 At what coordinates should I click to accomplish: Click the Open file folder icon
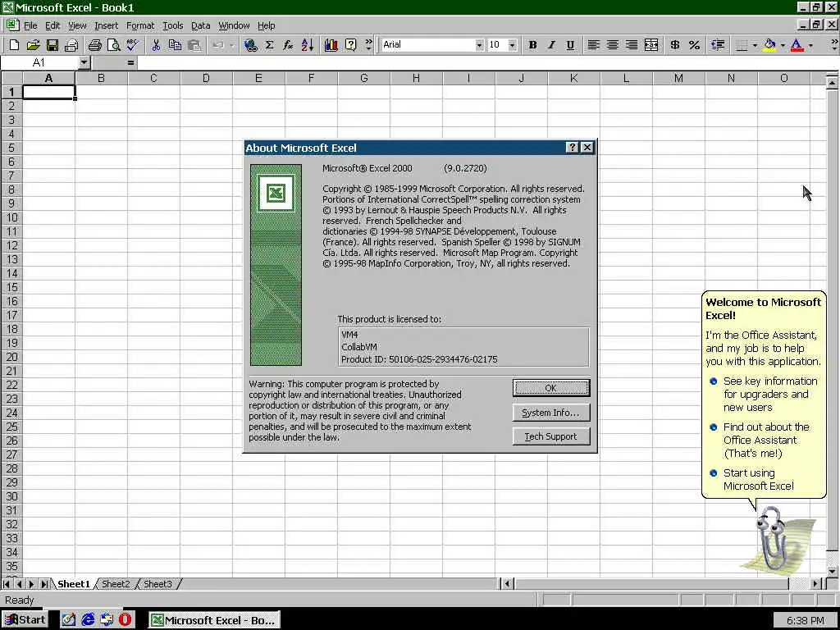[33, 45]
